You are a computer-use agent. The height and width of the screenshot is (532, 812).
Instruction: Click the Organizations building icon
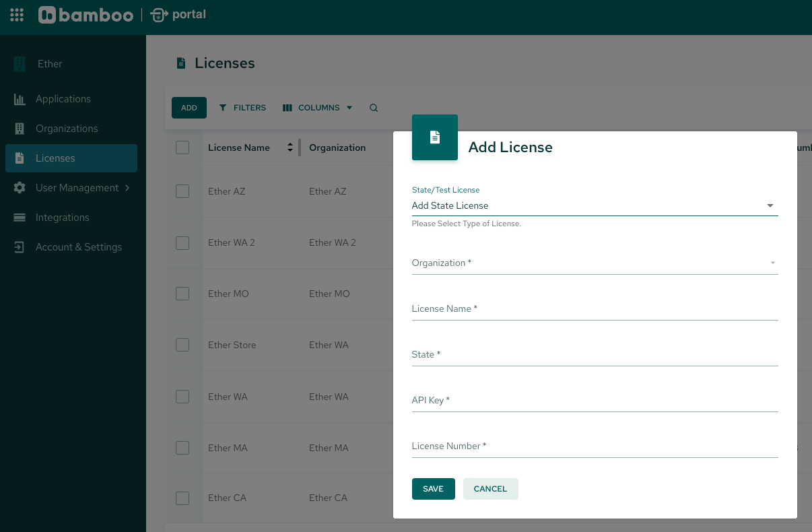click(x=20, y=129)
